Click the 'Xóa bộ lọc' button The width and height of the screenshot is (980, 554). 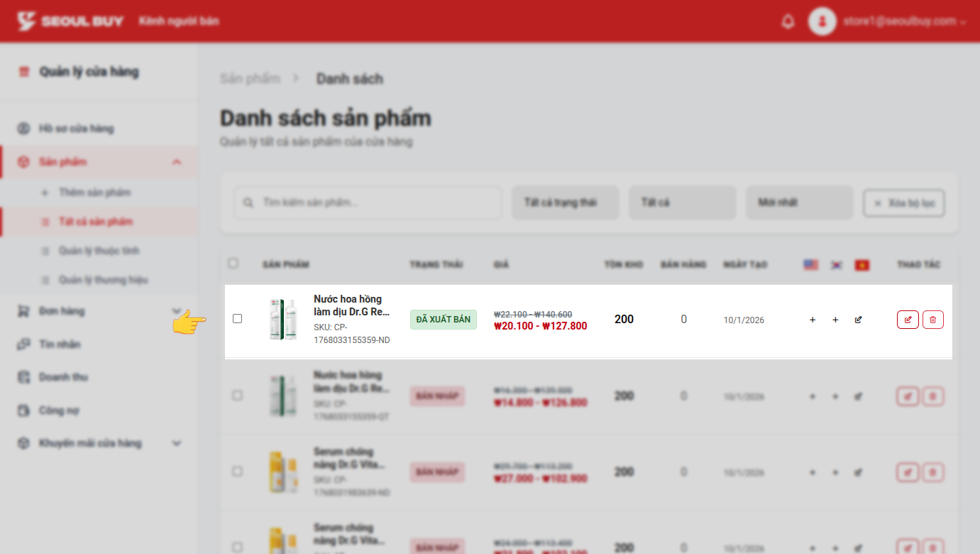(903, 202)
